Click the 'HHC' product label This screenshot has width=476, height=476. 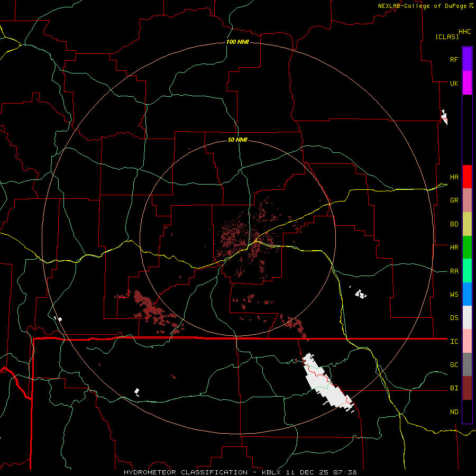click(465, 32)
